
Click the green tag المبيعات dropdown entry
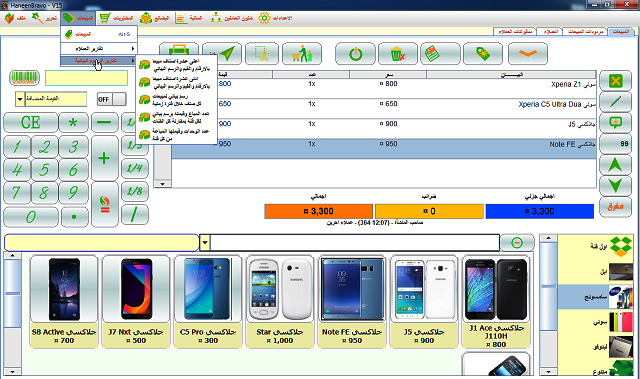[x=99, y=34]
